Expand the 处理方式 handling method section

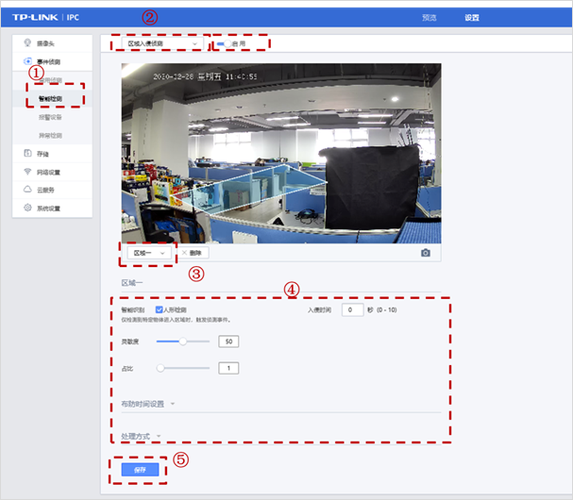pyautogui.click(x=141, y=436)
